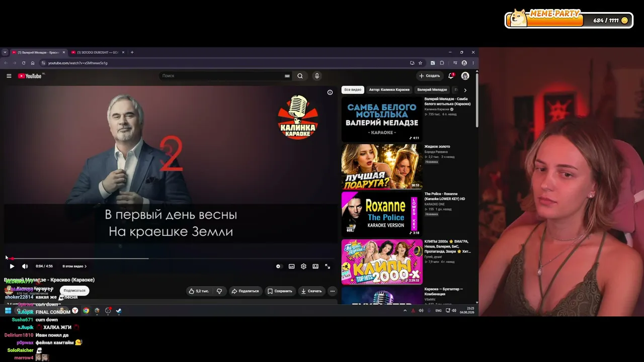Click the YouTube search magnifier button
The width and height of the screenshot is (644, 362).
300,76
